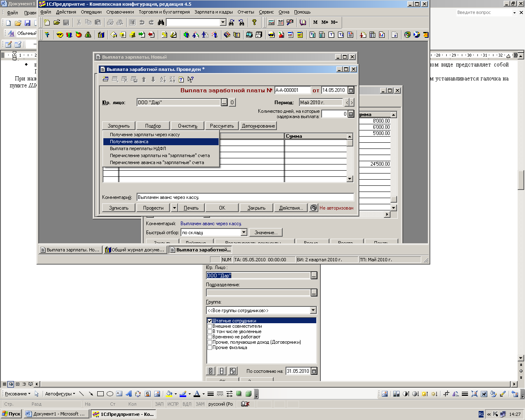Open calculator for delayed days count field
The image size is (525, 420).
point(351,114)
